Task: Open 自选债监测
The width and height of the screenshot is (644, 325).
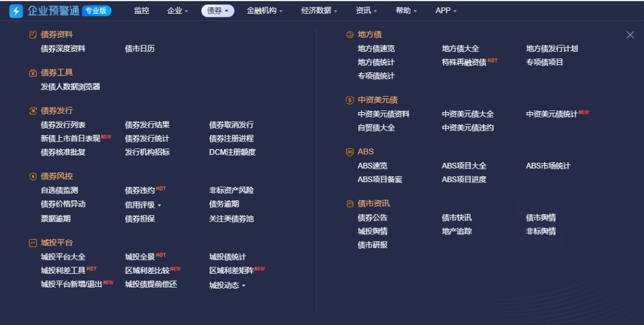Action: coord(60,190)
